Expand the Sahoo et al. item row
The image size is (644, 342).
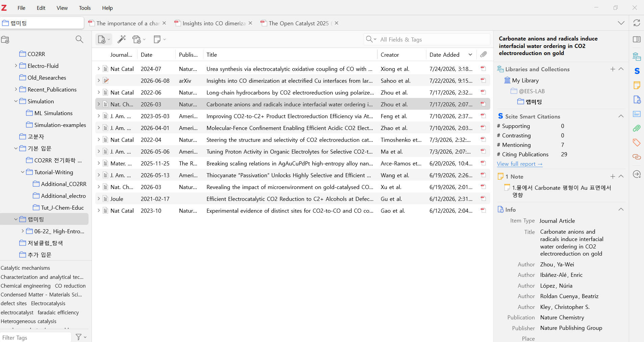(x=99, y=80)
